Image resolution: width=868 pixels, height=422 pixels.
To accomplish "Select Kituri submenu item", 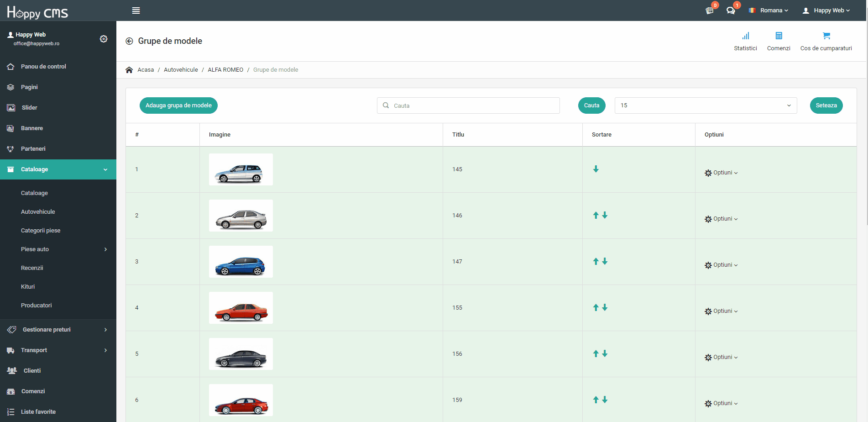I will 28,287.
